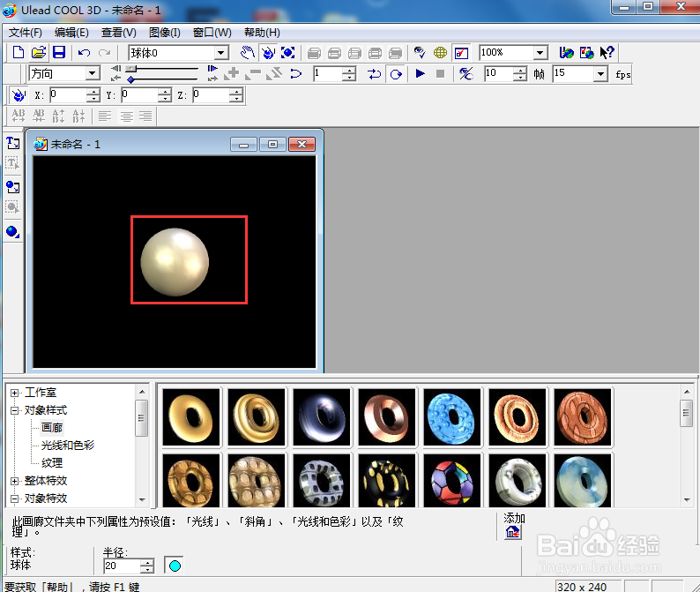Viewport: 700px width, 592px height.
Task: Click the timeline frame slider handle
Action: click(131, 69)
